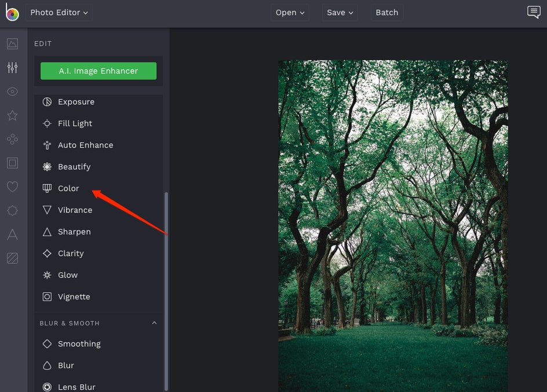Open the Frames sidebar icon
This screenshot has width=547, height=392.
pos(13,163)
